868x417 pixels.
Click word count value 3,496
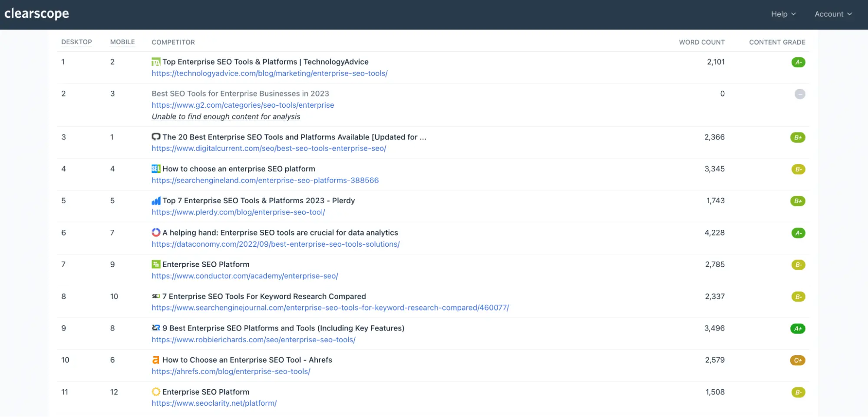715,328
